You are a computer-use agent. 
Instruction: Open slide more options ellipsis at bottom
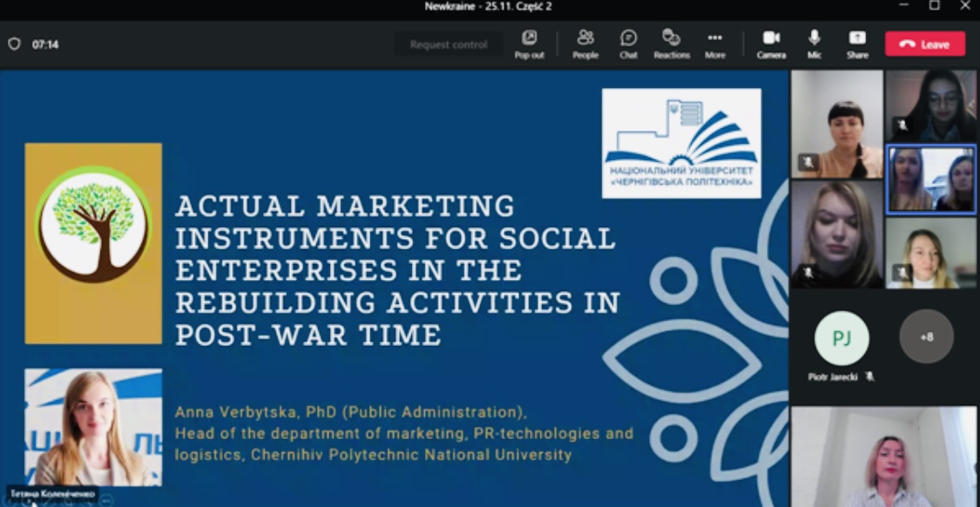pos(106,500)
